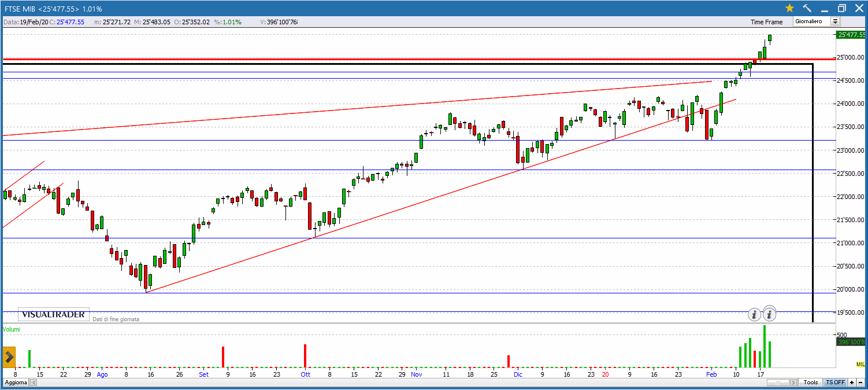Click the Set month label on time axis
Screen dimensions: 868x390
[x=203, y=374]
